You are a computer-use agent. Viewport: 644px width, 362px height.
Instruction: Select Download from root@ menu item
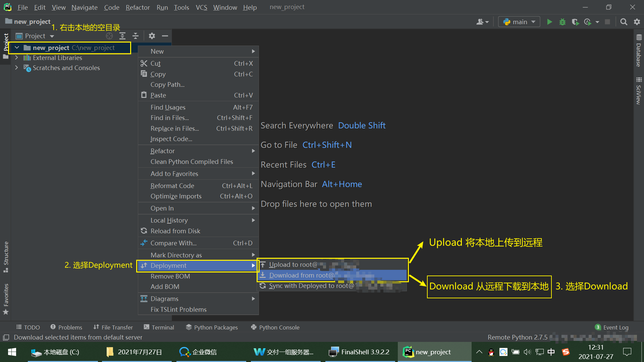coord(301,275)
